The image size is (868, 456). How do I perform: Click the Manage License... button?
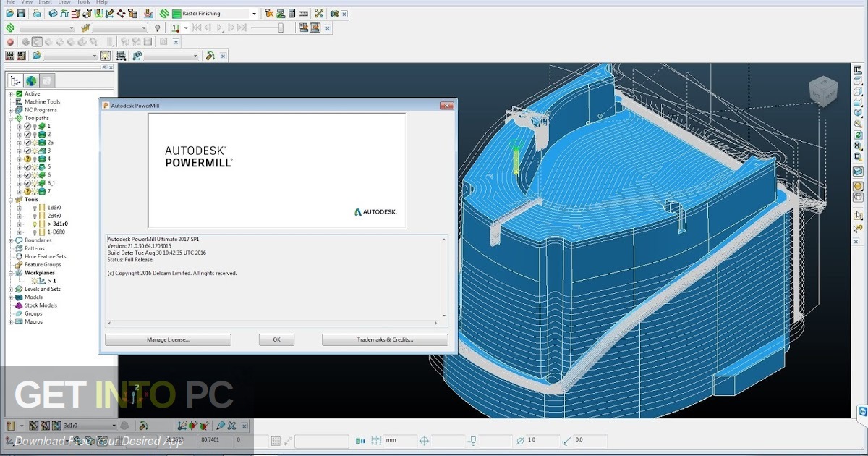click(168, 339)
